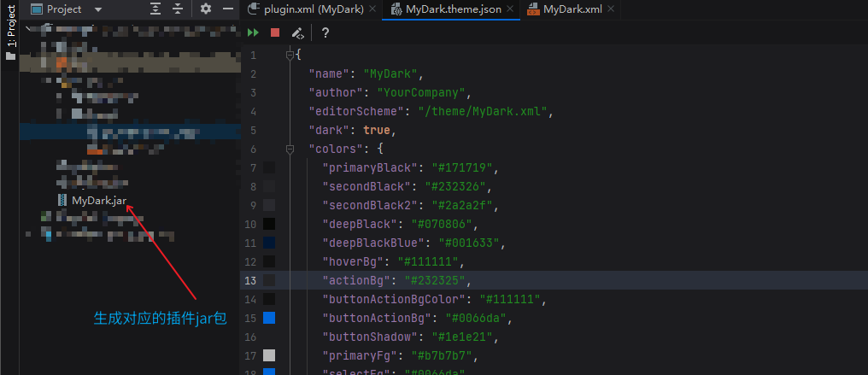This screenshot has height=375, width=868.
Task: Click the "MyDark" value on line 2
Action: [x=390, y=73]
